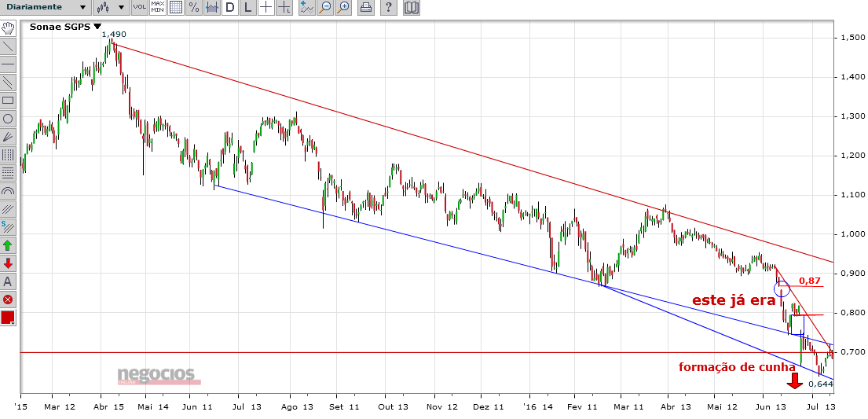Select the D display mode button
Viewport: 868px width, 419px height.
(229, 7)
